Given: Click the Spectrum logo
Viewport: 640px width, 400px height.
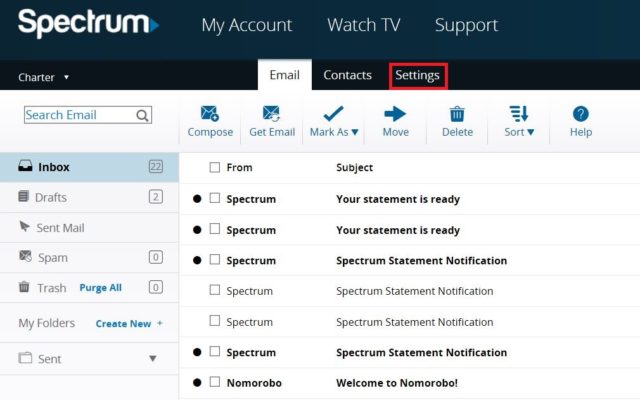Looking at the screenshot, I should point(88,24).
